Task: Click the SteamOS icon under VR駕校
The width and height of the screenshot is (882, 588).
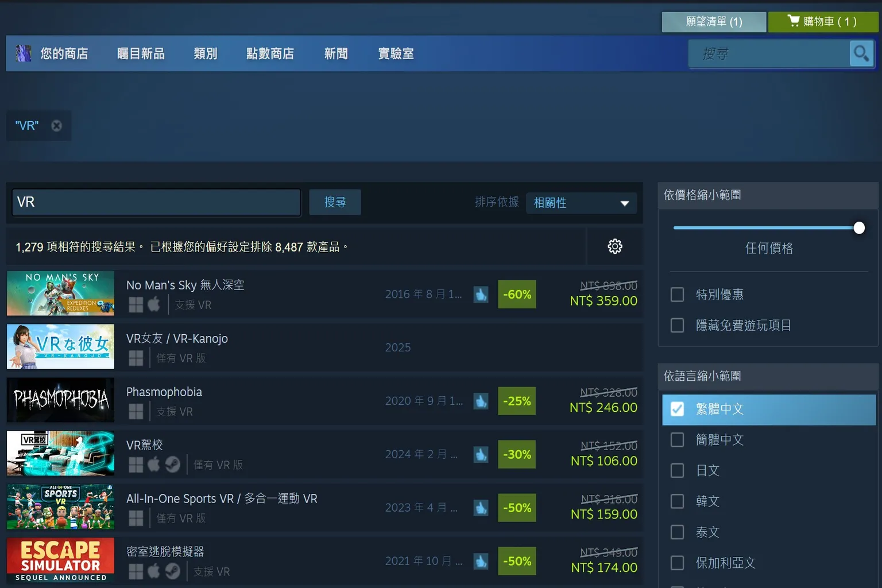Action: point(173,465)
